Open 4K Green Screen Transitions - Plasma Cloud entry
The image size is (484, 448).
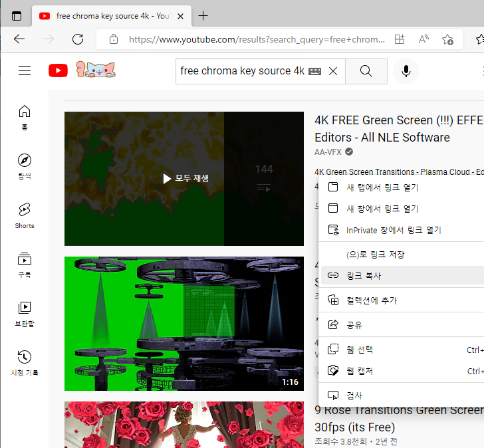(x=399, y=171)
